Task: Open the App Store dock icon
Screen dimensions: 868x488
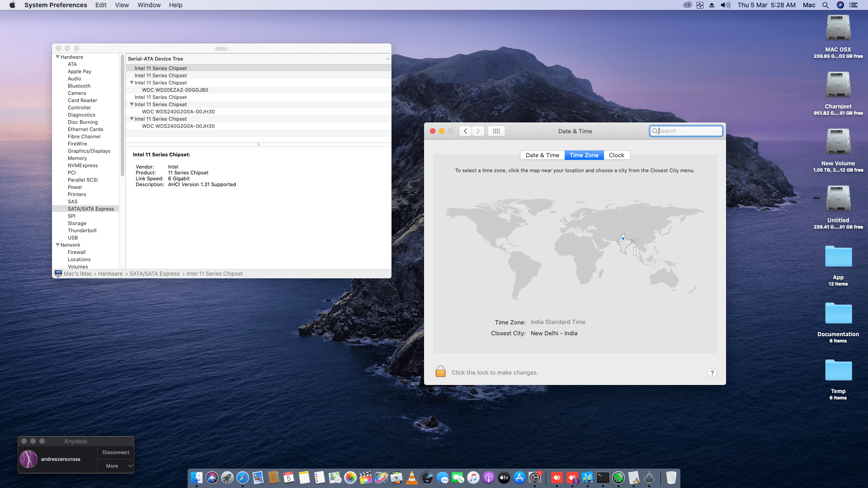Action: pyautogui.click(x=519, y=478)
